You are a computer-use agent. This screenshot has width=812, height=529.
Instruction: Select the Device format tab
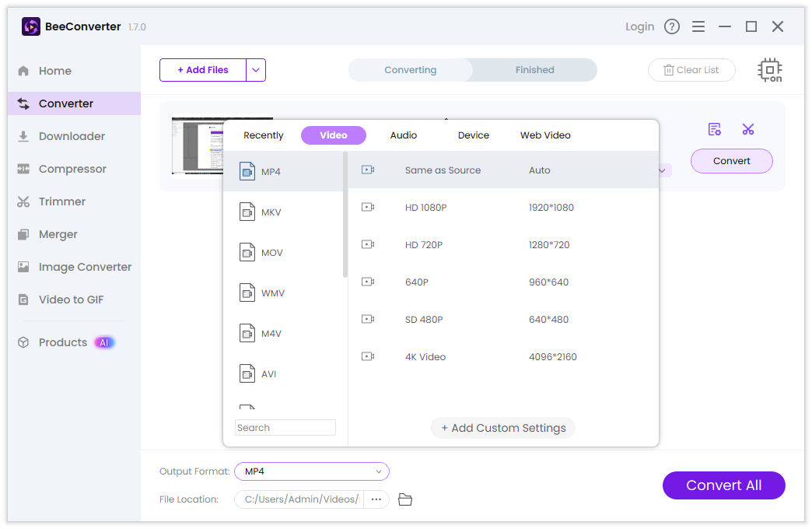(473, 135)
